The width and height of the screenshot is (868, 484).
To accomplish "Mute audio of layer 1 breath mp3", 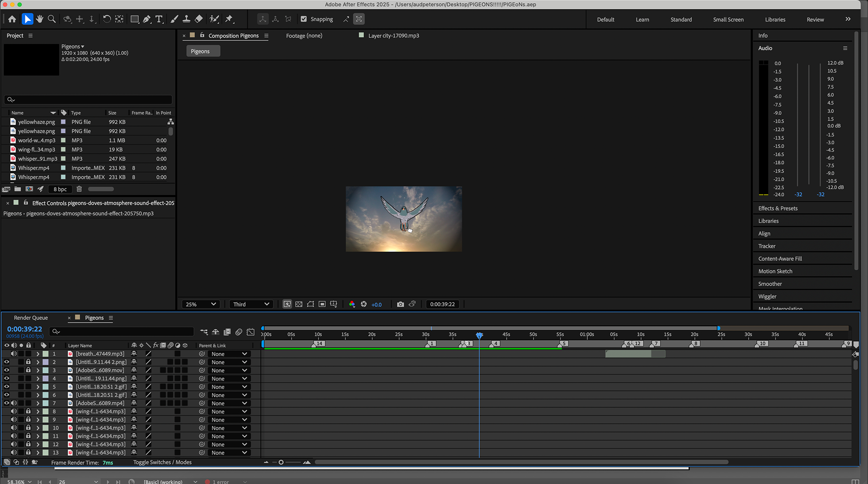I will (14, 354).
